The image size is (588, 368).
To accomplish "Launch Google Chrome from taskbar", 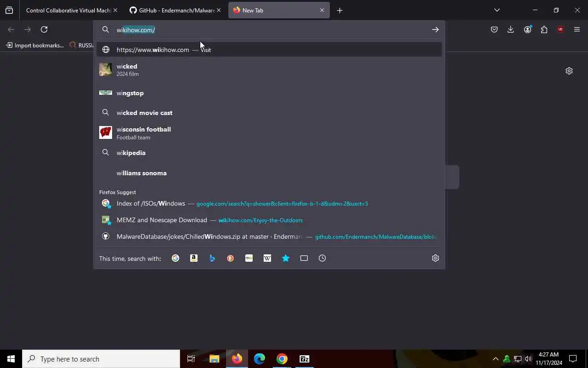I will click(282, 359).
